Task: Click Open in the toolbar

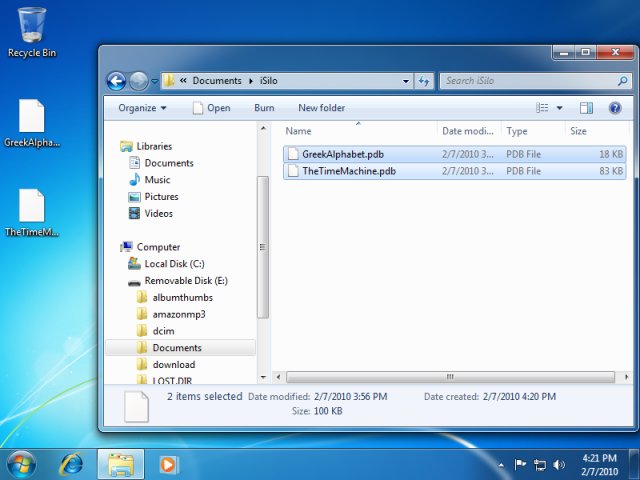Action: (211, 108)
